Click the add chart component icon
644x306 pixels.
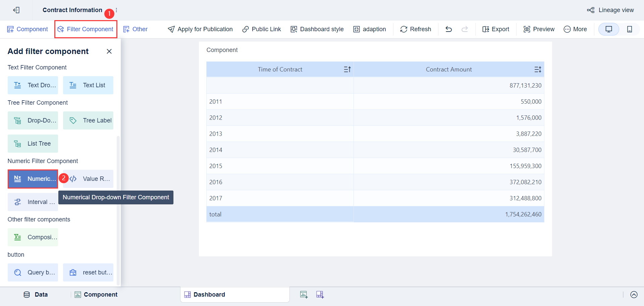pyautogui.click(x=304, y=294)
